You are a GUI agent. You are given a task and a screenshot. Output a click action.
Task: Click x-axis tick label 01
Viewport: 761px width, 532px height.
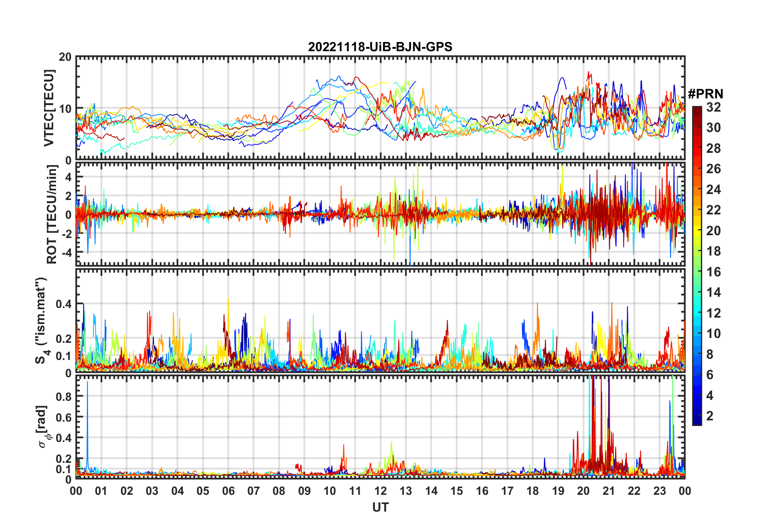point(101,491)
